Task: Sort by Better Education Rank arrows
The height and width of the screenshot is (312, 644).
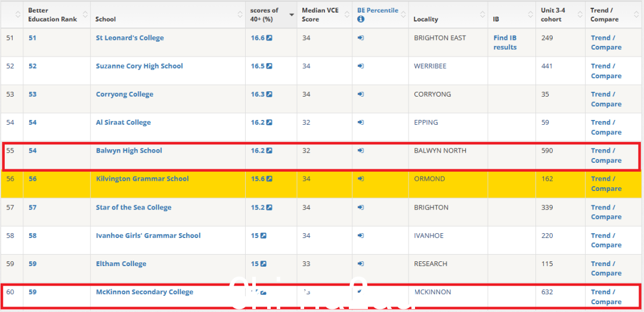Action: pos(85,14)
